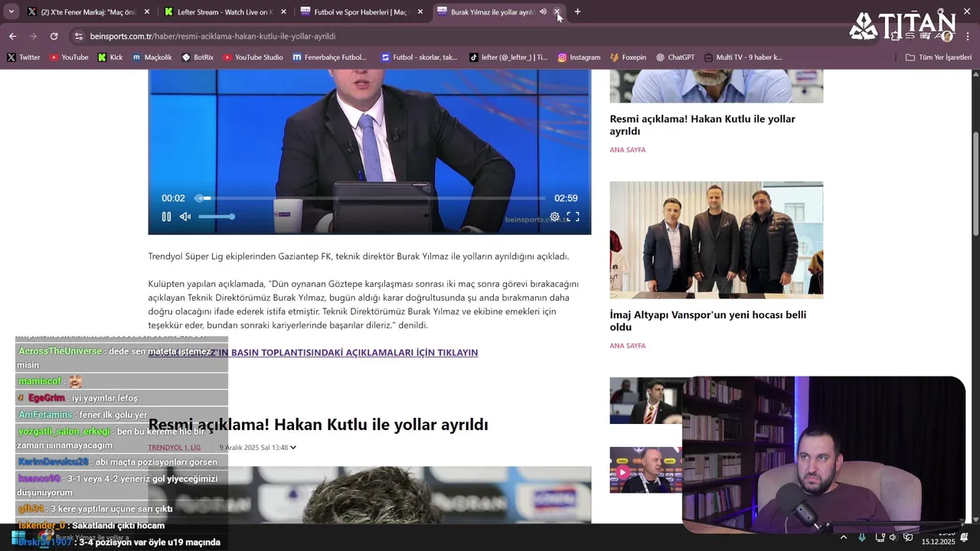Open the Fenerbahçe Futbol bookmark
This screenshot has height=551, width=980.
coord(330,57)
